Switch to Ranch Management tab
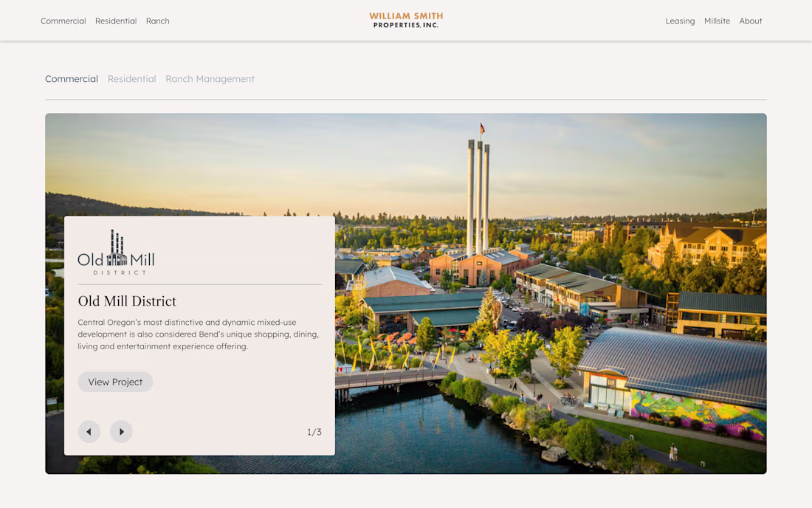 (x=210, y=79)
